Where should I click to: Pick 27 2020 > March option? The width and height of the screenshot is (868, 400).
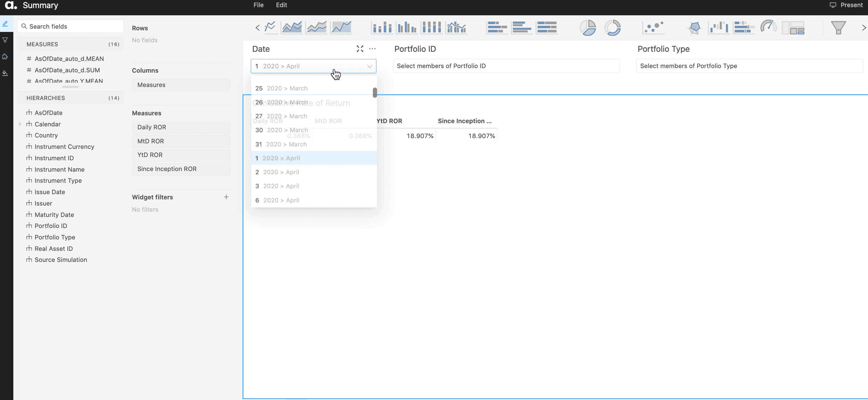313,116
